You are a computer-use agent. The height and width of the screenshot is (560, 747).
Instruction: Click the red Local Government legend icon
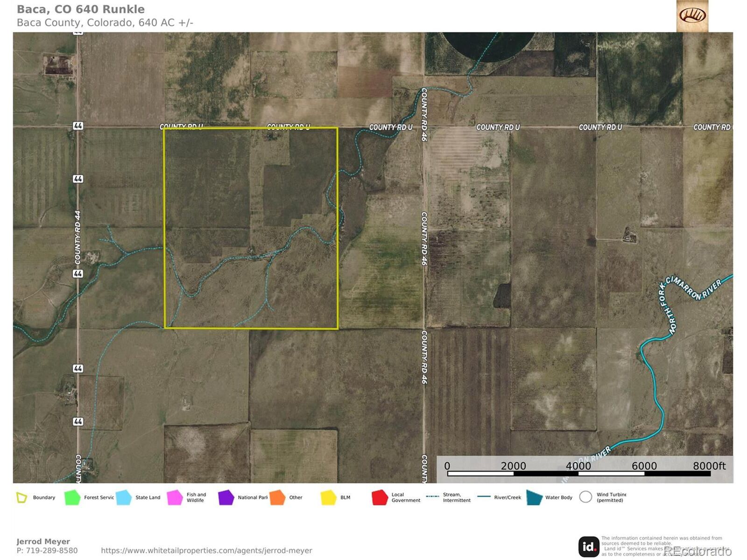[380, 497]
